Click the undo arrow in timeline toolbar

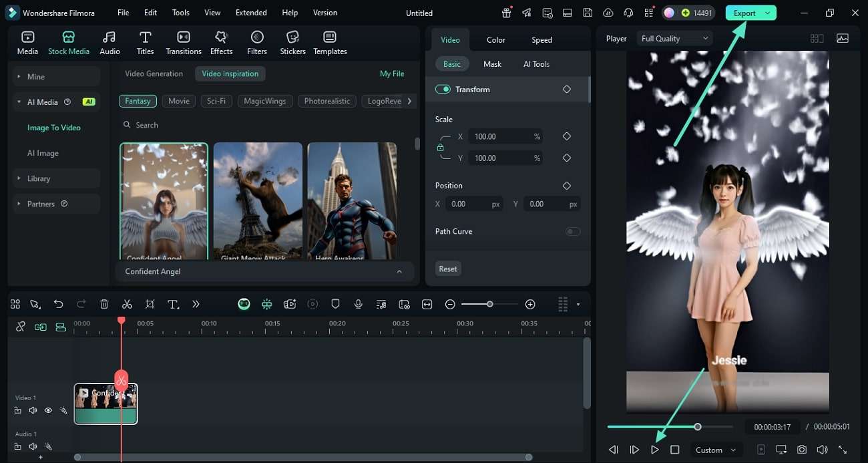pyautogui.click(x=58, y=304)
